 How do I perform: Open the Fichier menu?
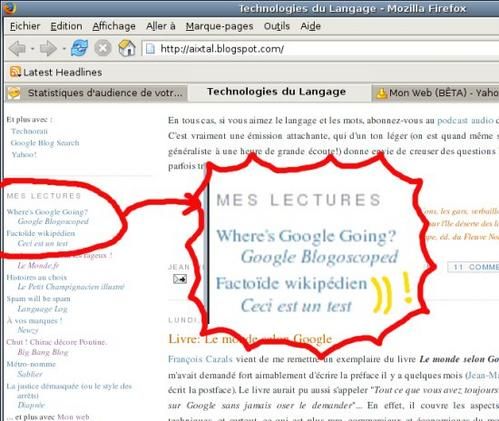point(25,26)
